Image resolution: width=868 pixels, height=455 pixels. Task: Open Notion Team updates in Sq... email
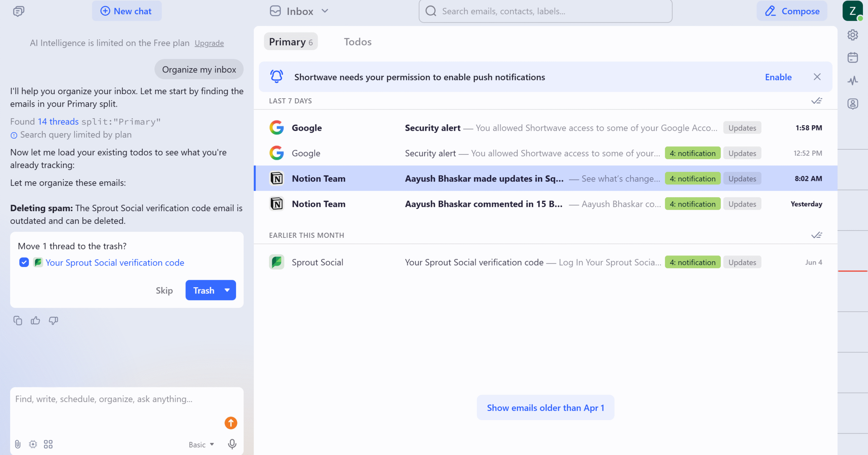point(546,179)
